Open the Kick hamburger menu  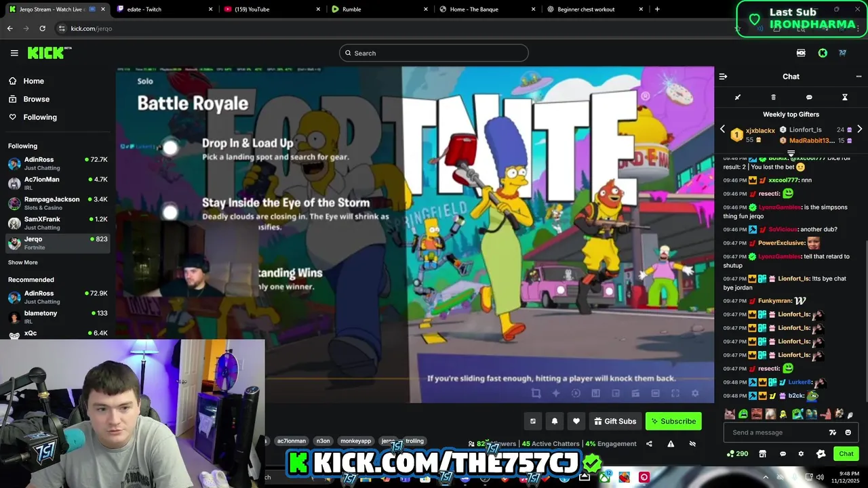[14, 53]
